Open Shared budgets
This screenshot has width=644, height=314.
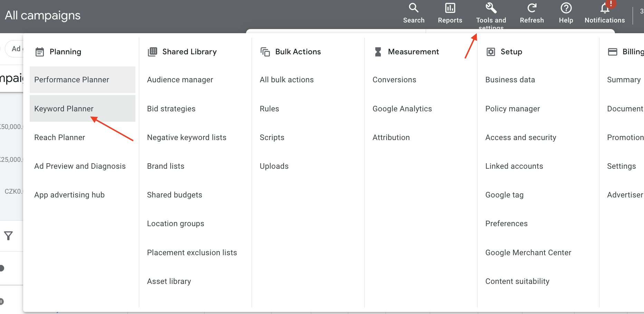pyautogui.click(x=174, y=195)
